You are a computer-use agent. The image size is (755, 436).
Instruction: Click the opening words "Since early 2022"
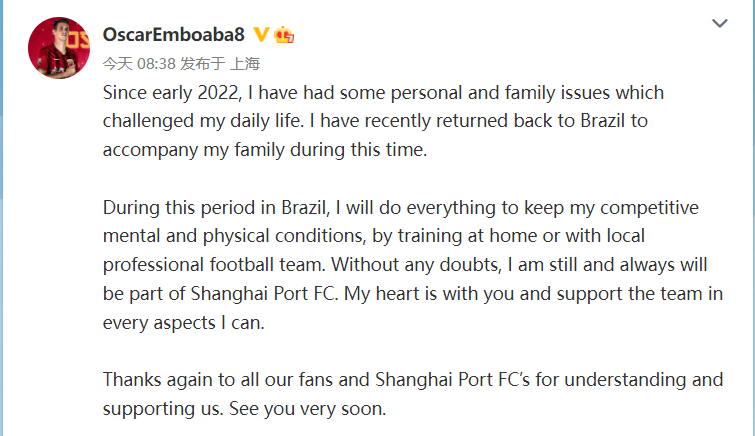165,93
